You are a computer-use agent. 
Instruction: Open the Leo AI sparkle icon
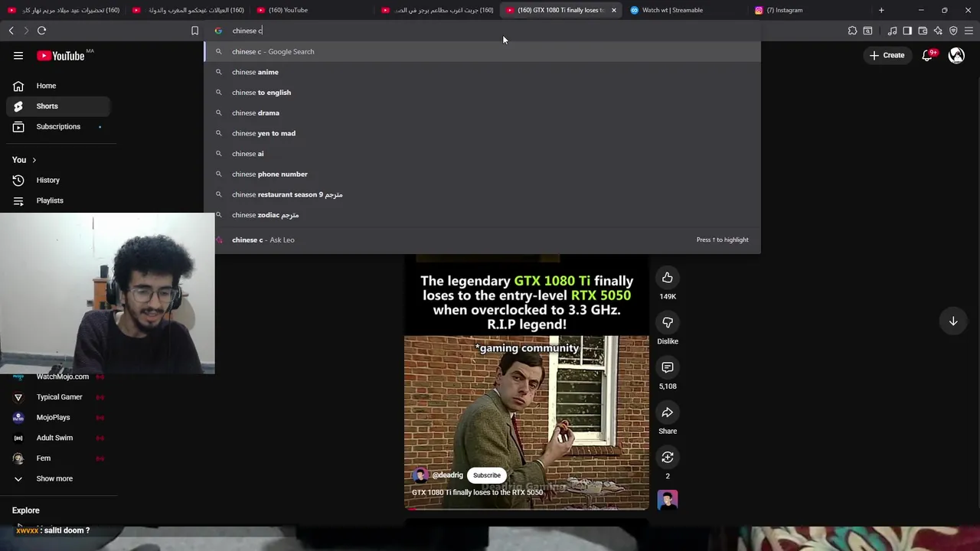click(938, 31)
